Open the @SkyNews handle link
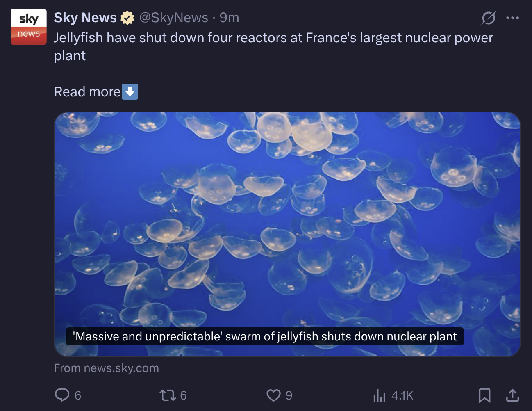532x411 pixels. (x=173, y=18)
